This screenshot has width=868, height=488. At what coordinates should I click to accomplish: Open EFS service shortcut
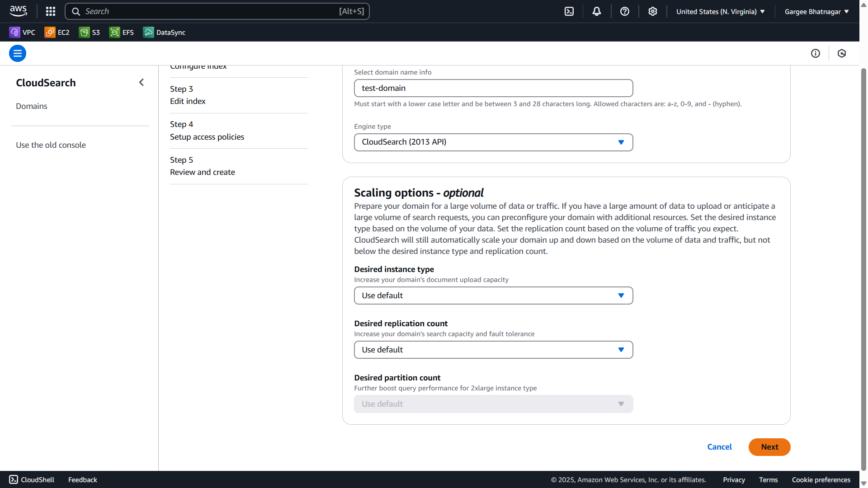(122, 32)
